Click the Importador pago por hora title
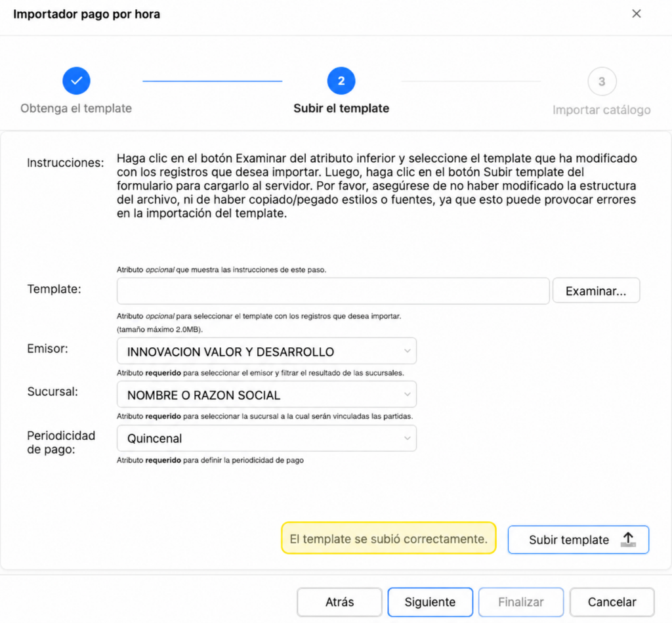 pyautogui.click(x=87, y=14)
